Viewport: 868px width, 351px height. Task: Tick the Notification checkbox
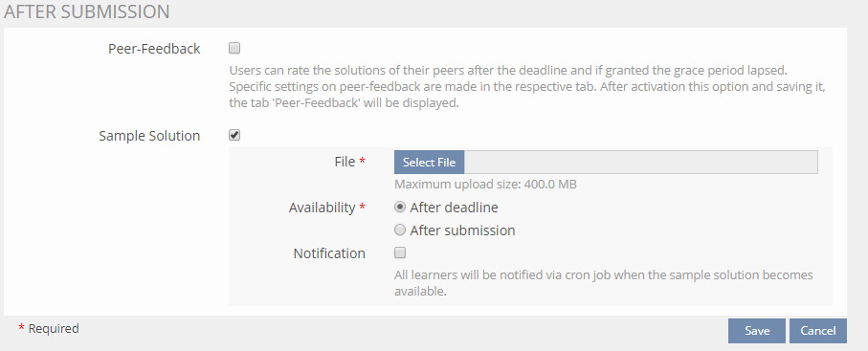400,253
